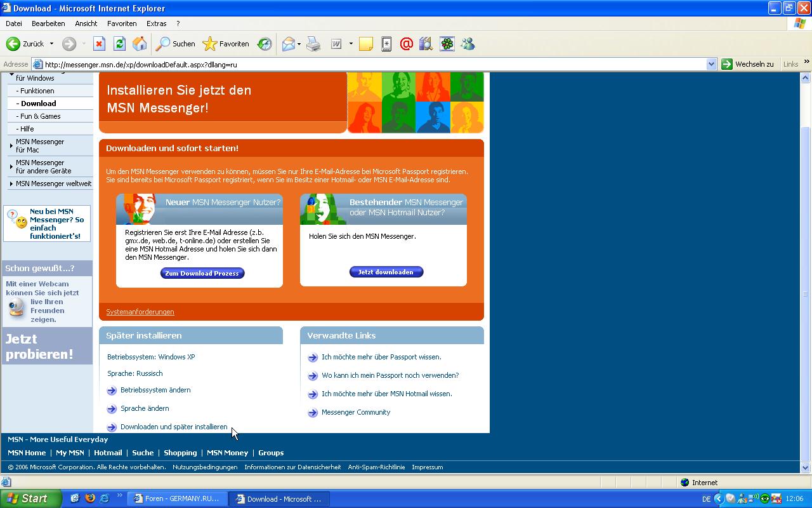Expand the Links toolbar chevron

coord(806,62)
